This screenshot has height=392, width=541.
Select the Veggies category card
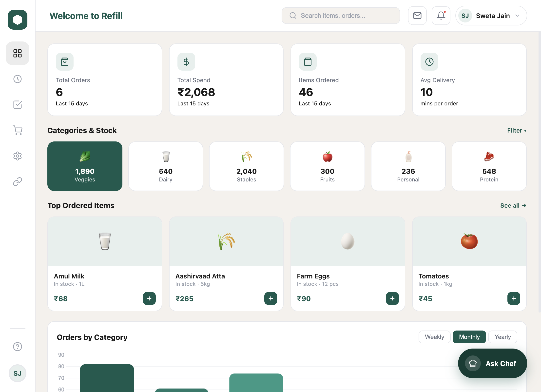point(85,166)
